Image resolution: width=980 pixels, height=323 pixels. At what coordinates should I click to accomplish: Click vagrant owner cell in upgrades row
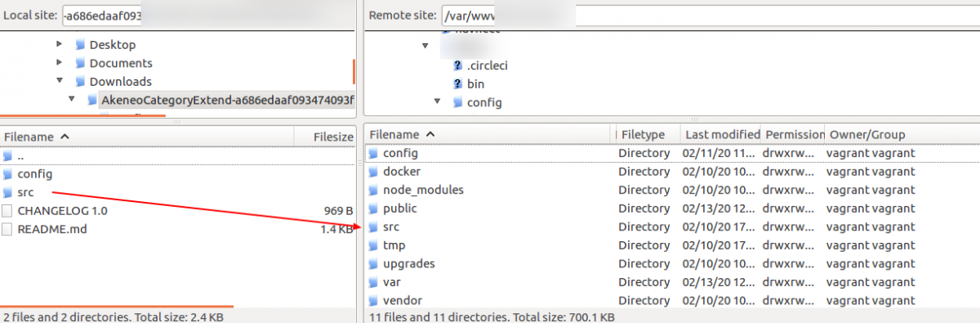coord(871,263)
